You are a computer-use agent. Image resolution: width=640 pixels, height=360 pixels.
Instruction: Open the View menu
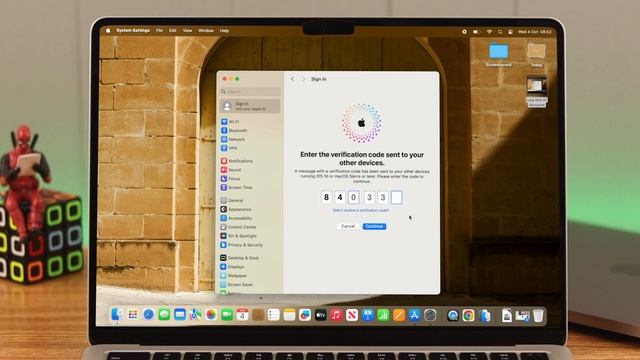(x=187, y=31)
